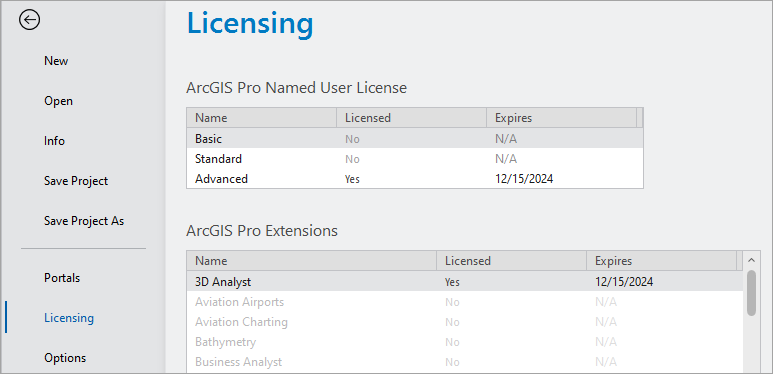Select Open in the sidebar

[58, 101]
